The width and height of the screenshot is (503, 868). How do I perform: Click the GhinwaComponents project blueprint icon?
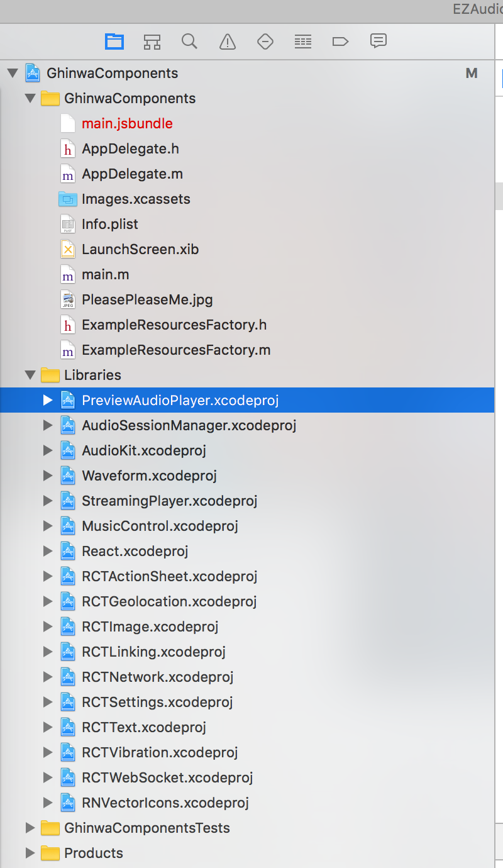pos(33,73)
